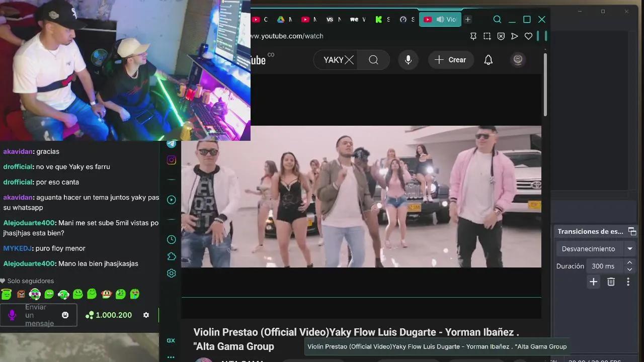Open chat settings gear icon
644x362 pixels.
(146, 315)
